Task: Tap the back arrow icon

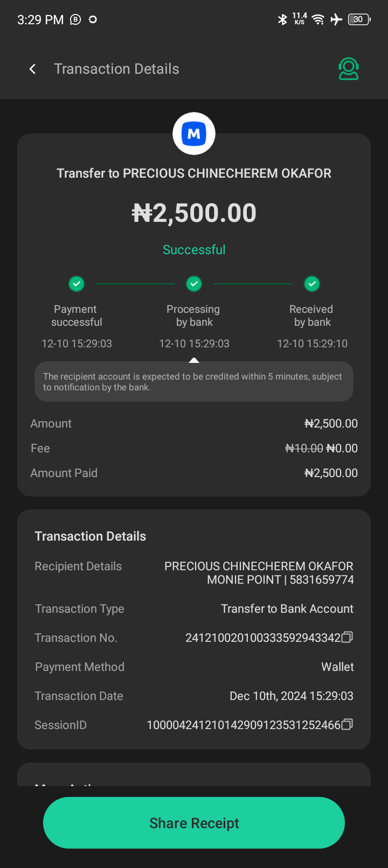Action: (33, 69)
